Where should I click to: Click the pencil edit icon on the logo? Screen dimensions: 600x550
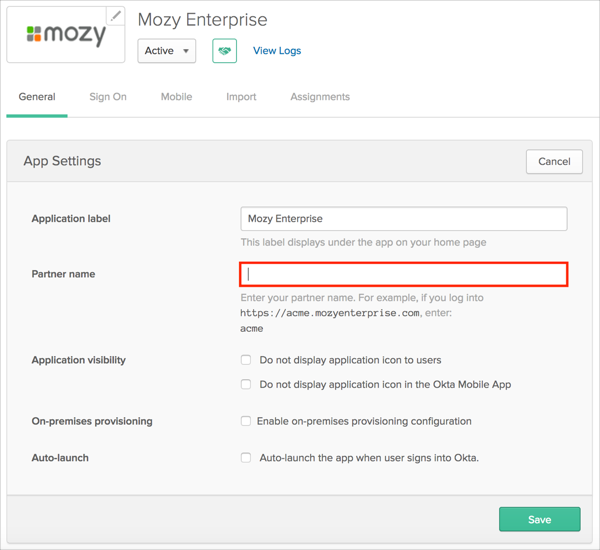click(116, 15)
